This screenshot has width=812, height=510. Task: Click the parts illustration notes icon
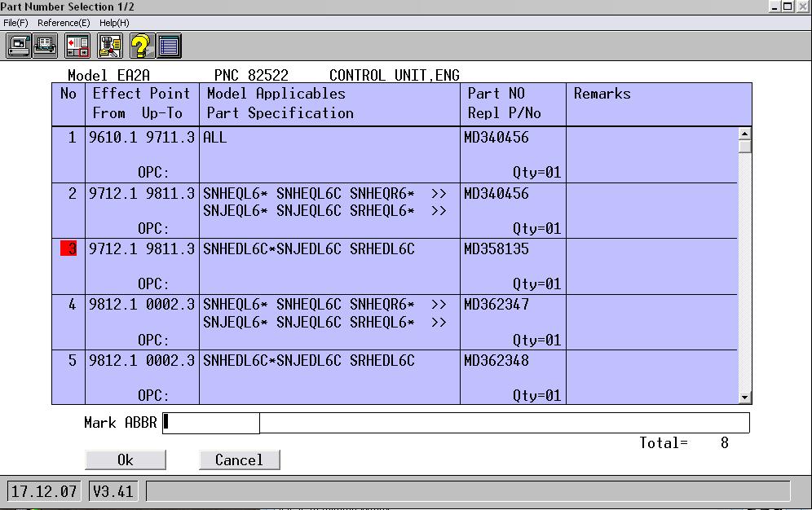[x=110, y=46]
